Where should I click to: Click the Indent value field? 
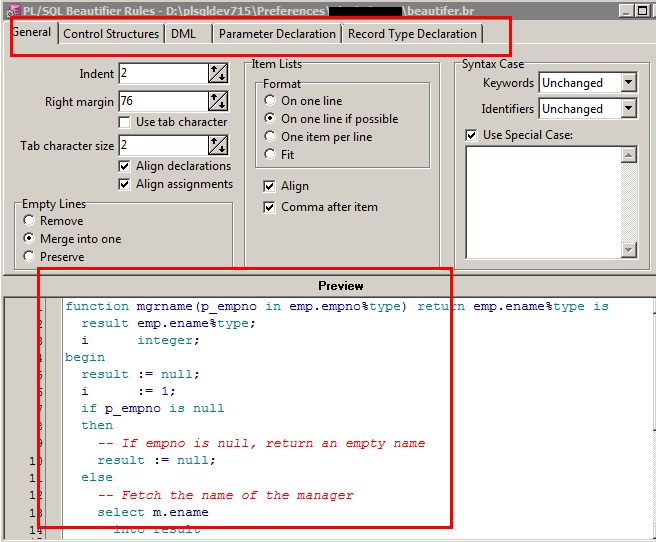click(163, 74)
